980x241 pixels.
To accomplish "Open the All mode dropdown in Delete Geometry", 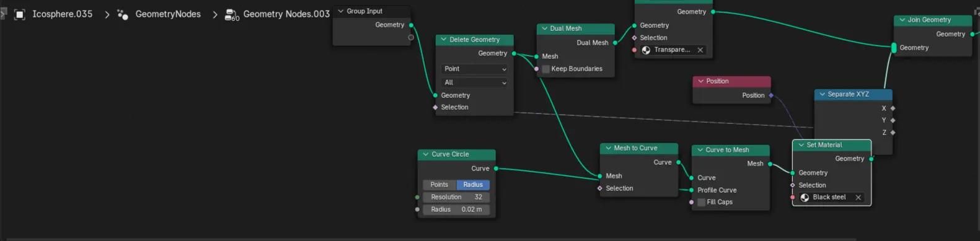I will [475, 82].
